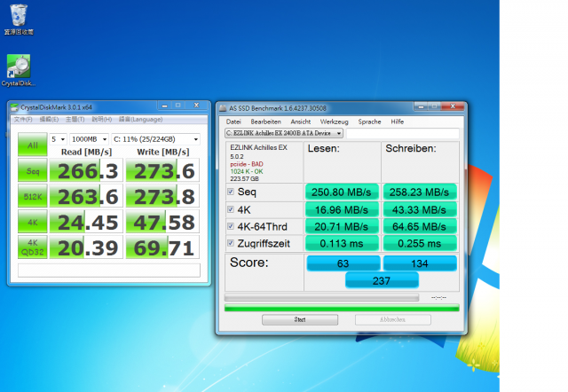Click the comment field at CrystalDiskMark bottom
568x392 pixels.
[108, 270]
